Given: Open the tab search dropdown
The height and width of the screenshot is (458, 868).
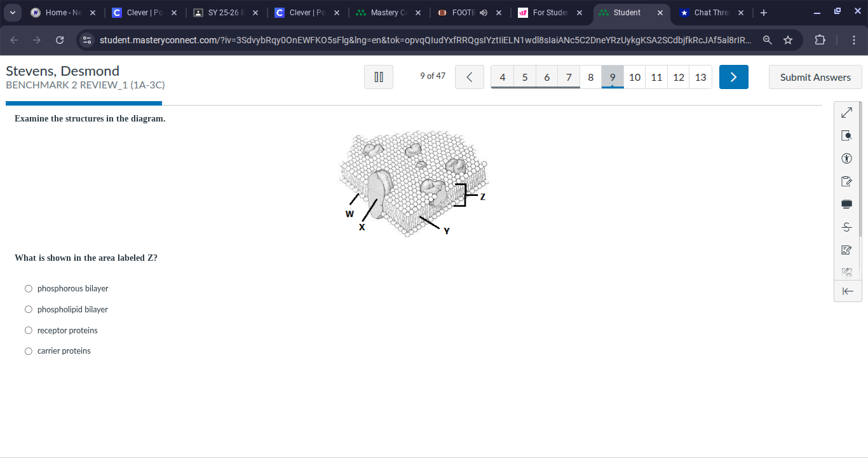Looking at the screenshot, I should click(12, 13).
